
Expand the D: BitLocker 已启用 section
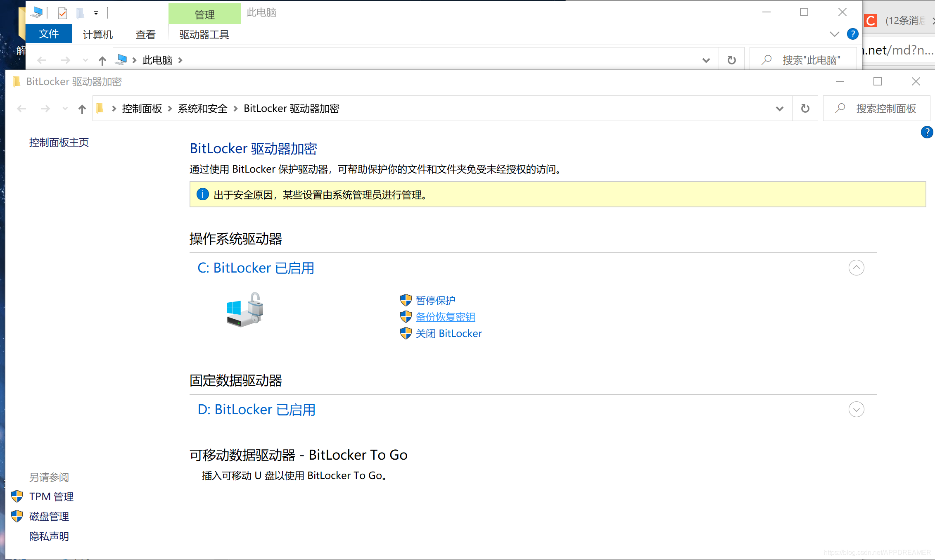coord(857,409)
